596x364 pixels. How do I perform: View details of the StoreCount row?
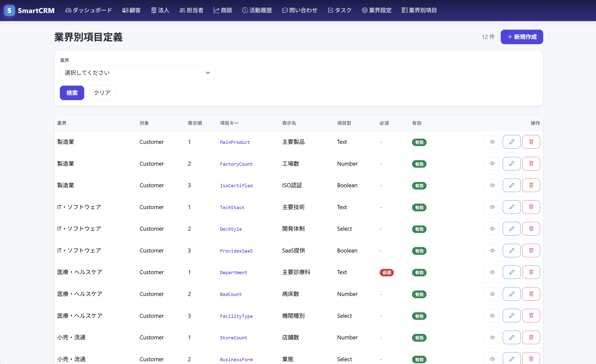tap(492, 337)
